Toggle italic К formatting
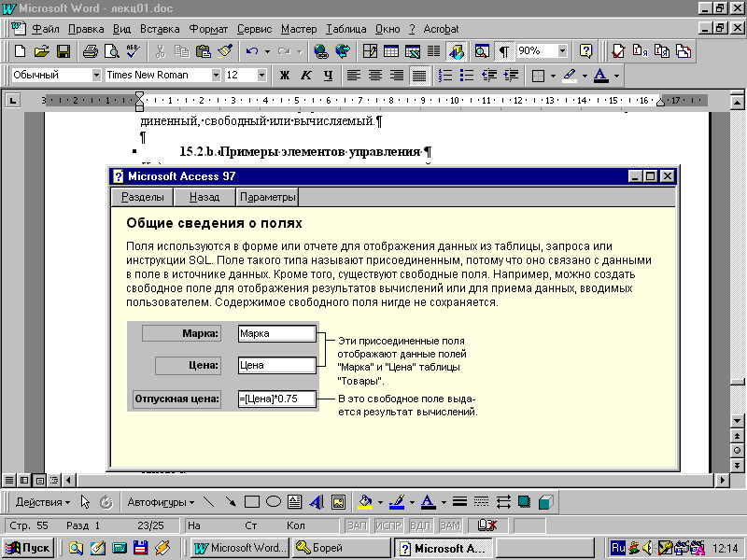747x560 pixels. coord(306,76)
